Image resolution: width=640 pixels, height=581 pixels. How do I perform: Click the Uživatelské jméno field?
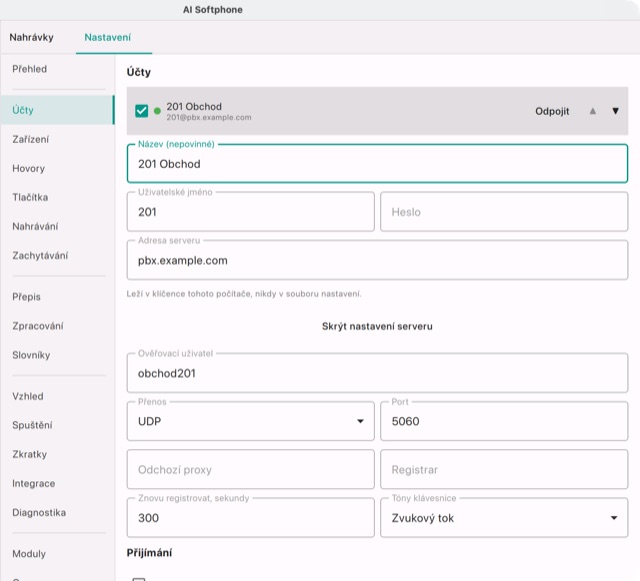(251, 212)
